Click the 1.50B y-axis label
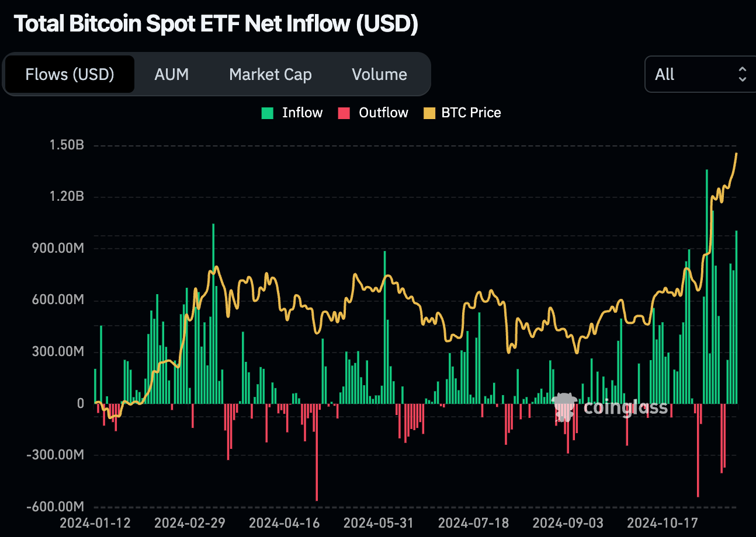Screen dimensions: 756x537 [x=67, y=145]
